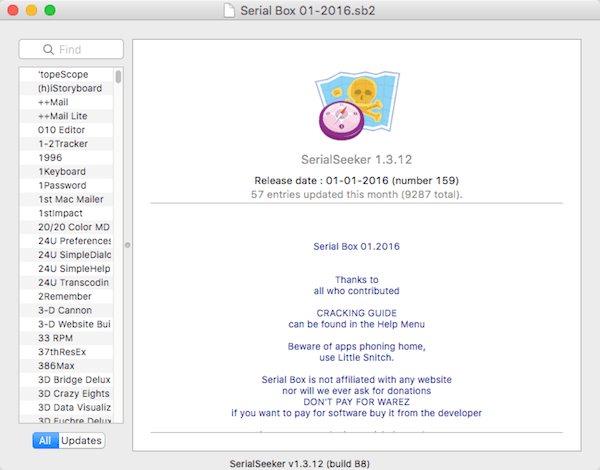
Task: Open the '1st Mac Mailer' entry
Action: [70, 199]
